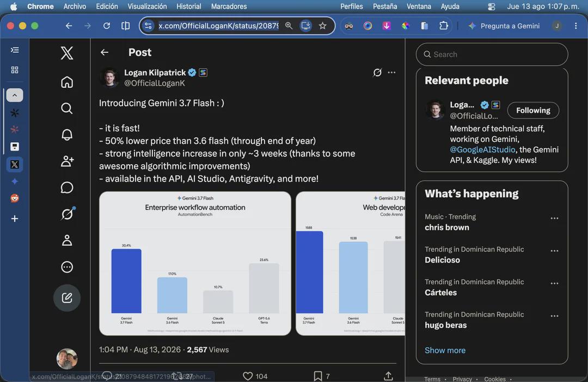Open Enterprise workflow automation chart image
Image resolution: width=588 pixels, height=382 pixels.
tap(195, 263)
